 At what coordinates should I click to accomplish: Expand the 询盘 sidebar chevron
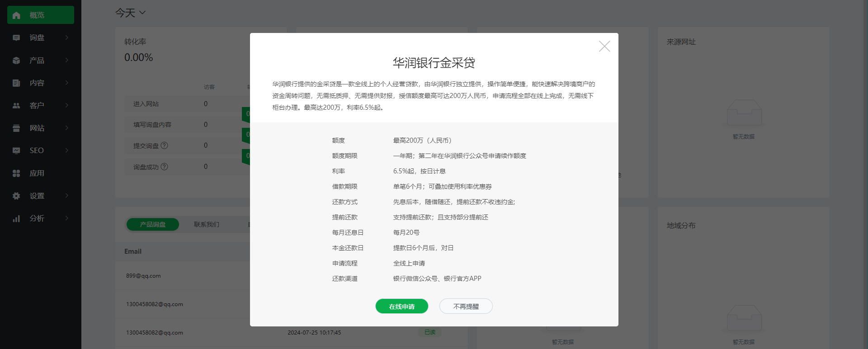(x=67, y=37)
